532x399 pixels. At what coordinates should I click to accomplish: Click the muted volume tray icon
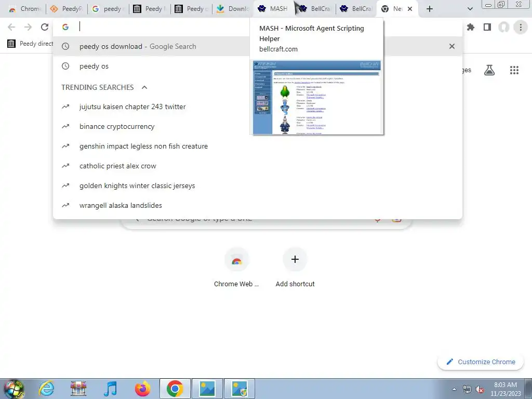pyautogui.click(x=480, y=389)
